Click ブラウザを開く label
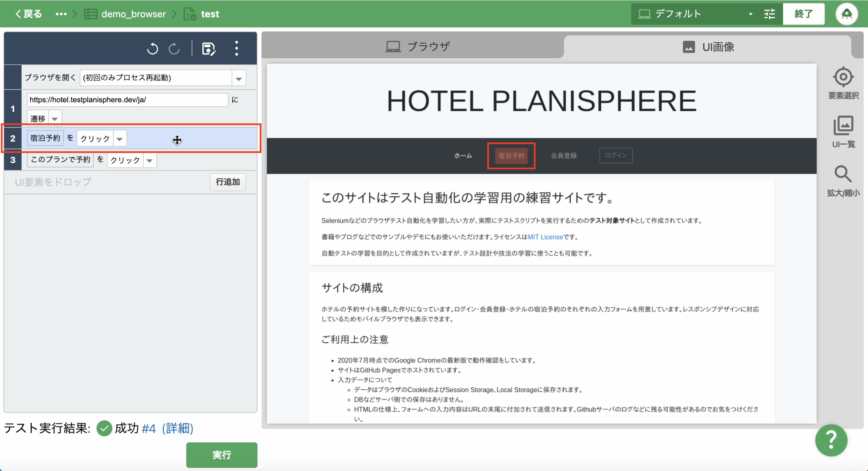 point(50,78)
